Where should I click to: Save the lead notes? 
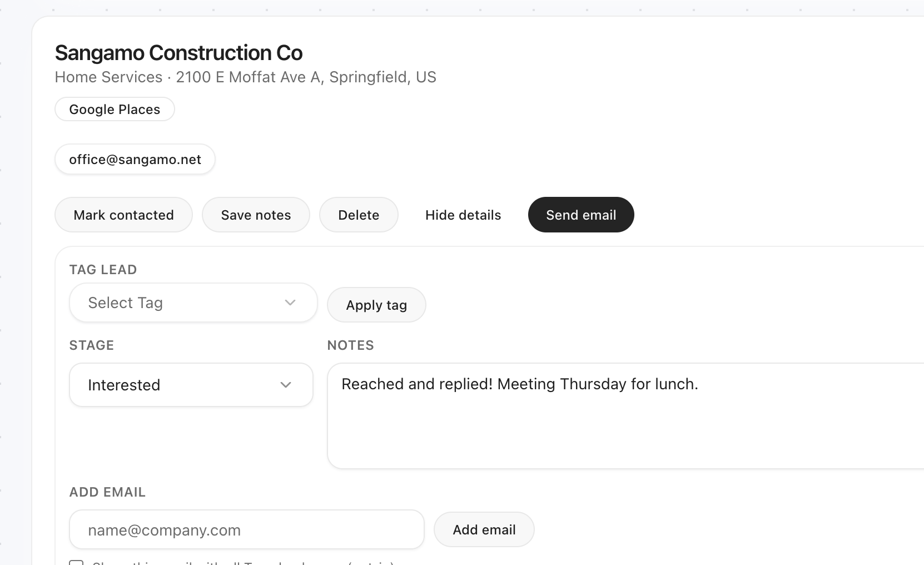point(256,215)
